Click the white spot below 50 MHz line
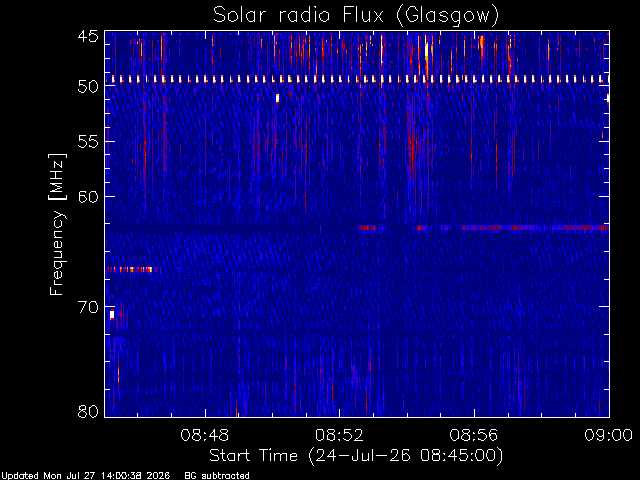 point(278,98)
